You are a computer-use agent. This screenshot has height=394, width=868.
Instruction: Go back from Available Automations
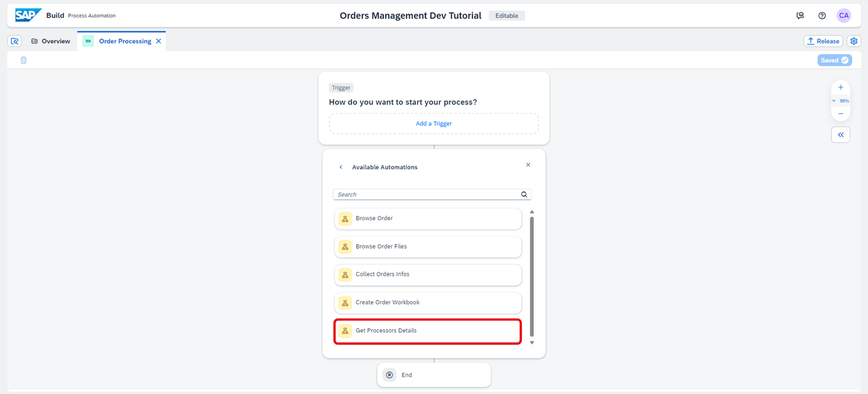coord(341,167)
